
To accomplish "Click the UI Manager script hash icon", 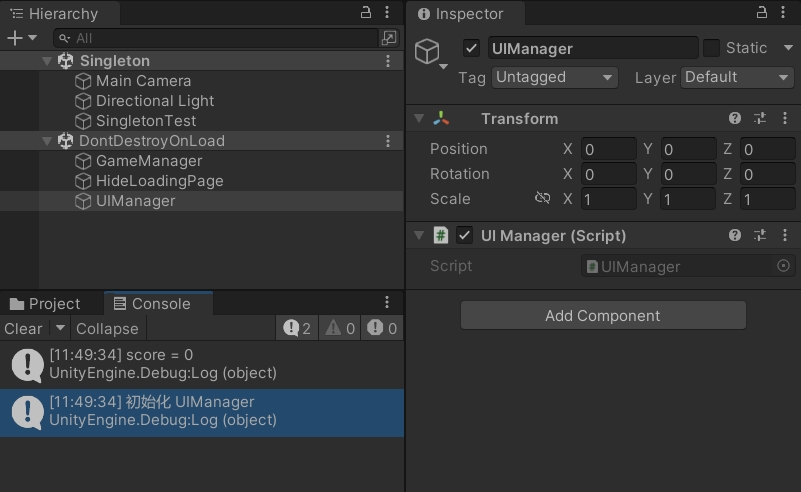I will coord(440,236).
